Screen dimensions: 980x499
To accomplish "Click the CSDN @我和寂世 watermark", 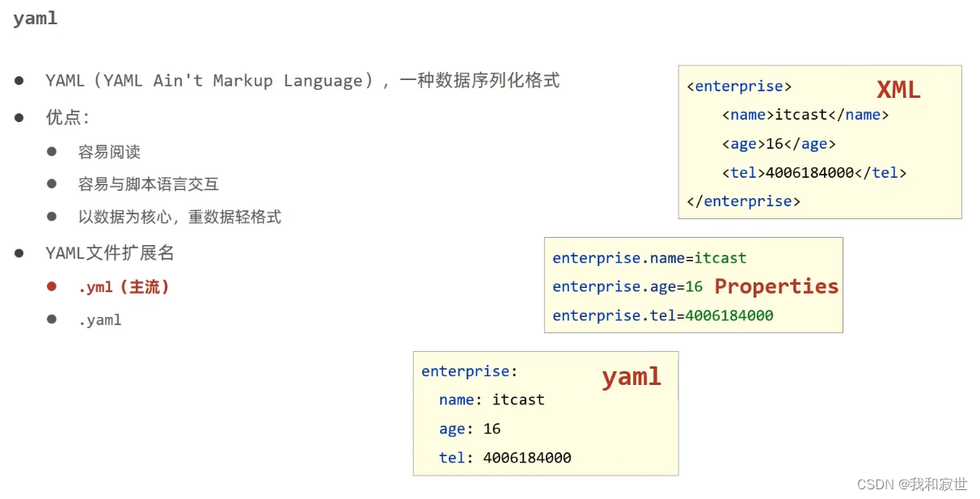I will tap(912, 484).
